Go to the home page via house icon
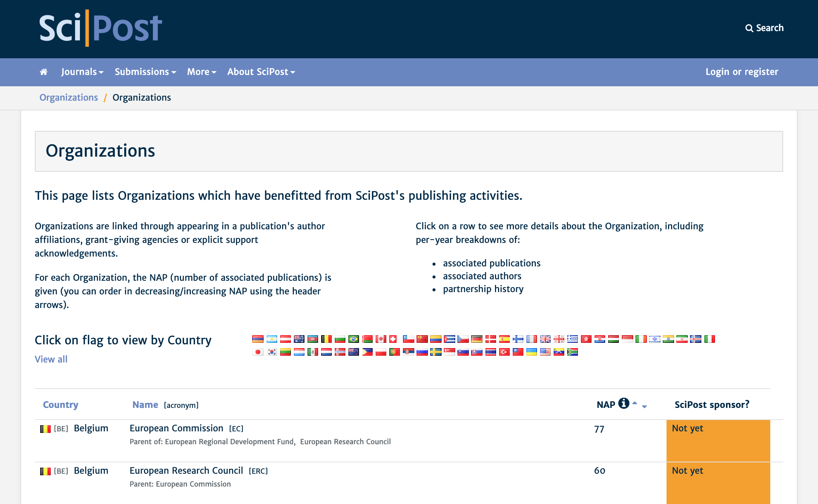This screenshot has width=818, height=504. [x=44, y=72]
